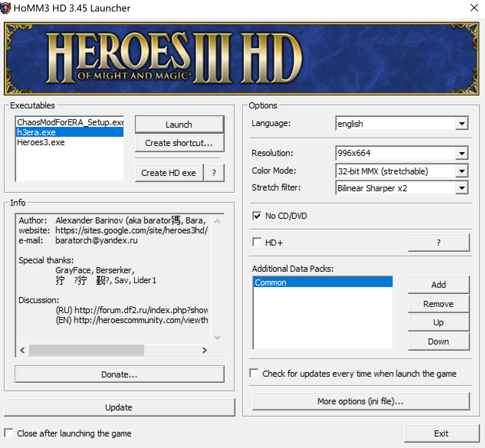485x448 pixels.
Task: Click the baratorch@yandex.ru e-mail text
Action: 97,240
